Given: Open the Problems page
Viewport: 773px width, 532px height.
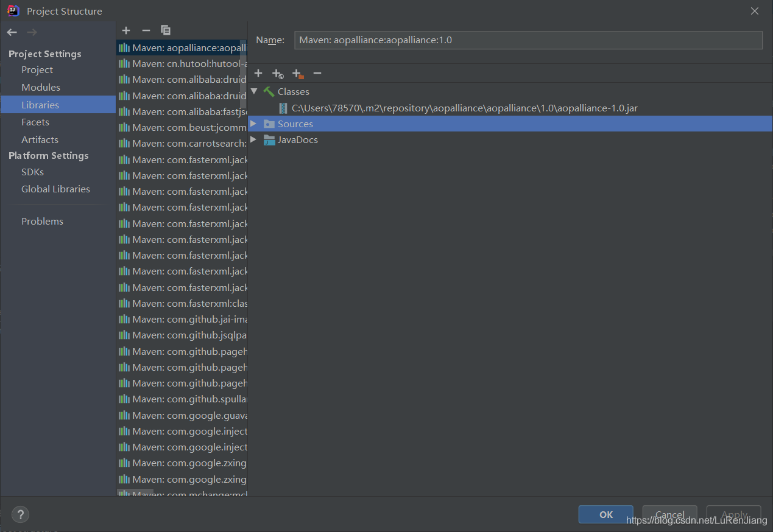Looking at the screenshot, I should click(x=42, y=221).
